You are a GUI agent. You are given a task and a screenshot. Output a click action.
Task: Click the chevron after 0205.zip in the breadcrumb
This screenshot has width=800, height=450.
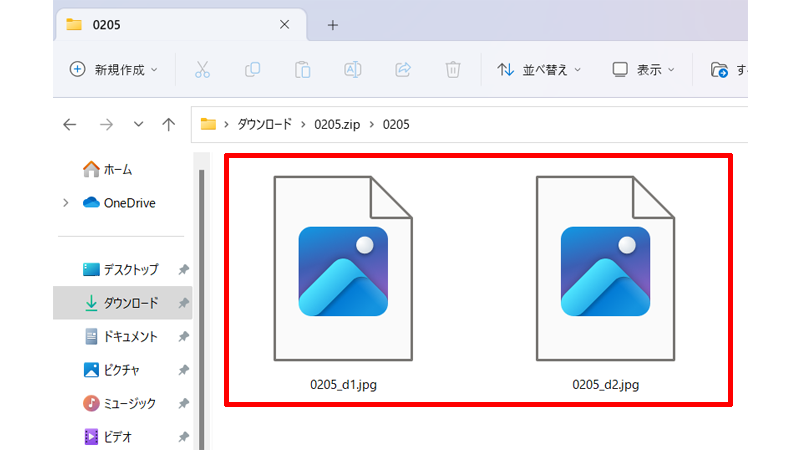371,124
